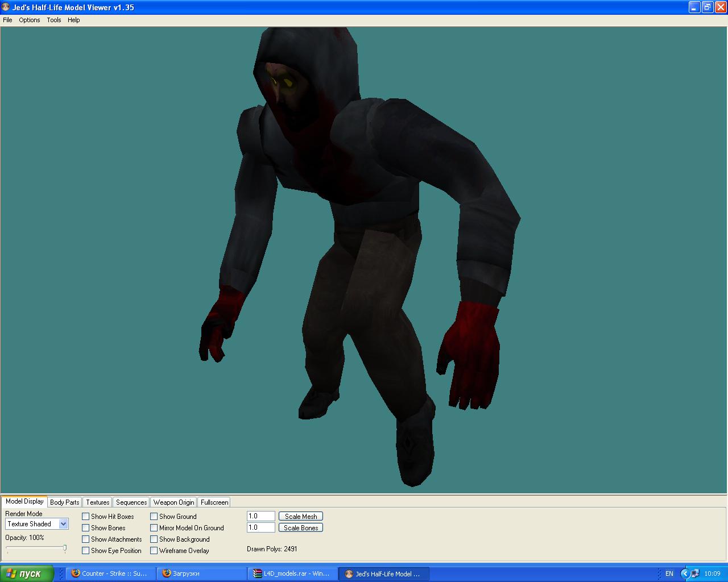This screenshot has width=728, height=582.
Task: Click the Scale Bones button
Action: pos(301,527)
